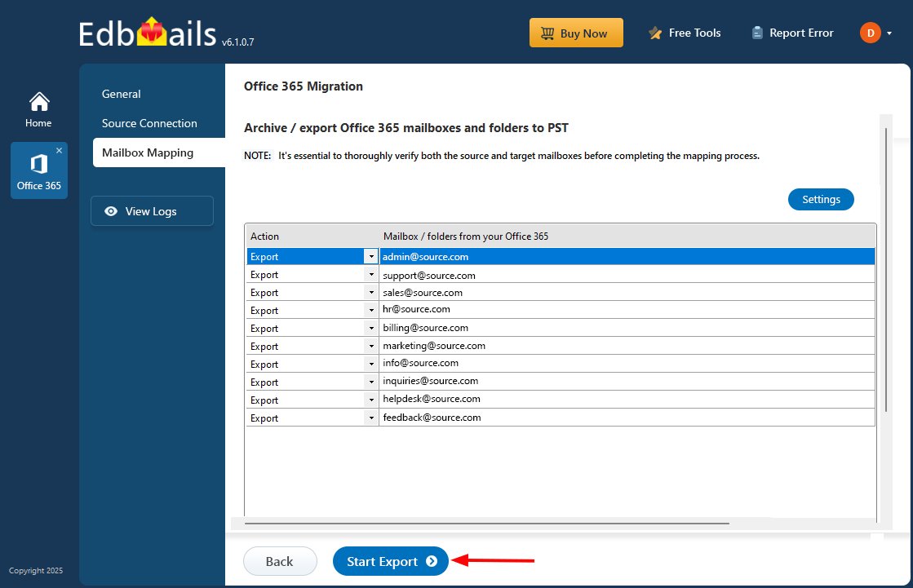Viewport: 913px width, 588px height.
Task: Open Action dropdown for billing@source.com
Action: [x=371, y=329]
